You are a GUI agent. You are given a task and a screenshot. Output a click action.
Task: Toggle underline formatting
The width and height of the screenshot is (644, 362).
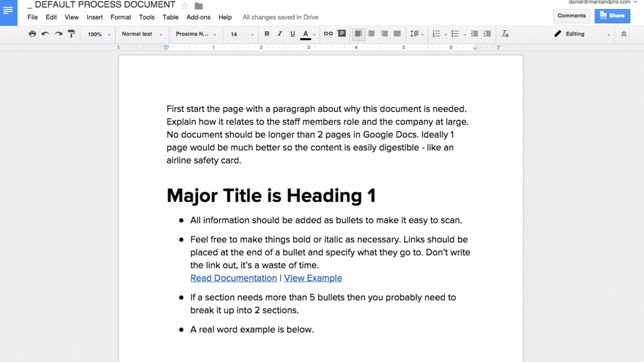292,34
